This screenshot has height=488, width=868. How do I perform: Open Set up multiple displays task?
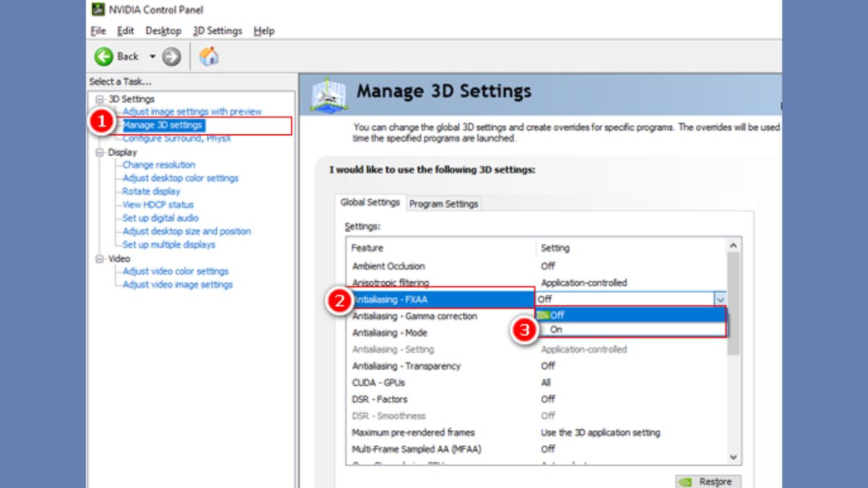[x=169, y=244]
